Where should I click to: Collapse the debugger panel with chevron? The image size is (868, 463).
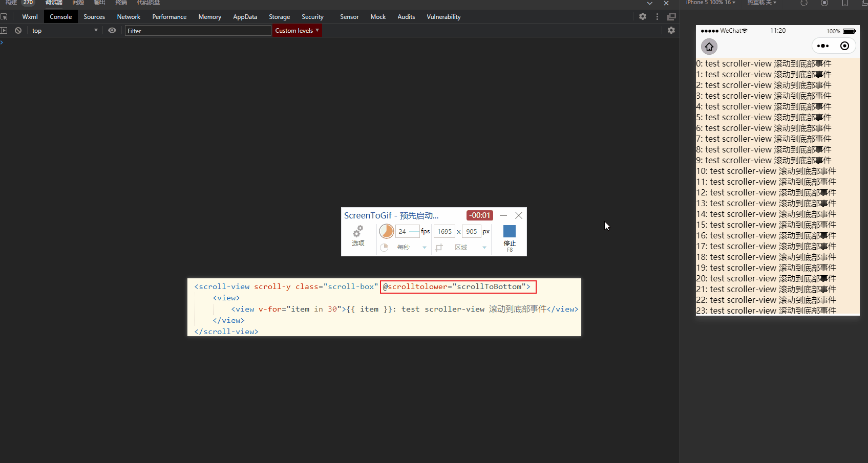tap(650, 3)
